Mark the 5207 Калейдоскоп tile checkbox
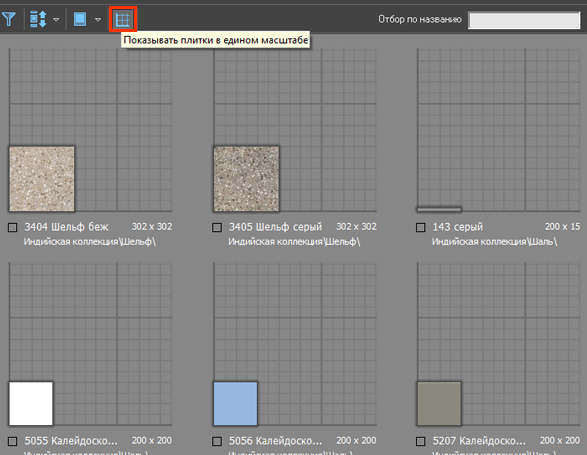The width and height of the screenshot is (587, 455). (420, 442)
